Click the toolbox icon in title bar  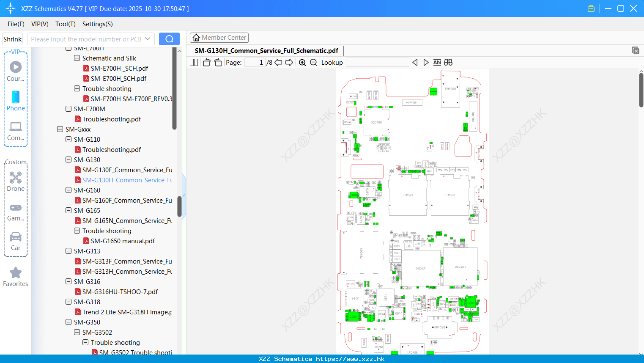591,8
